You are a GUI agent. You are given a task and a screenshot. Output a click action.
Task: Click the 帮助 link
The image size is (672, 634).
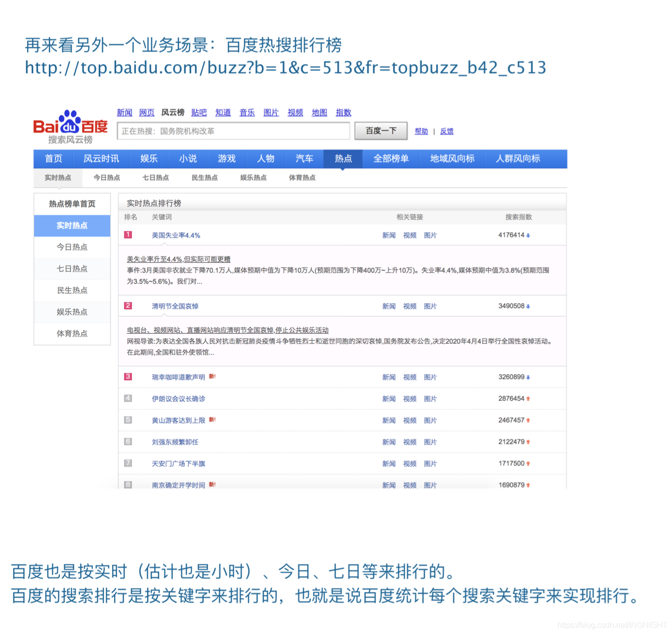point(421,131)
